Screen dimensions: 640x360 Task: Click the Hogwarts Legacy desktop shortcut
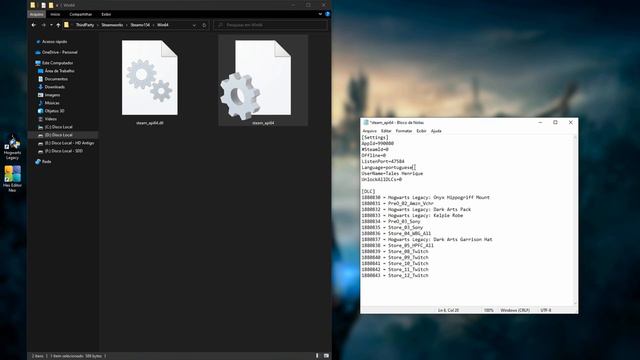(x=12, y=148)
